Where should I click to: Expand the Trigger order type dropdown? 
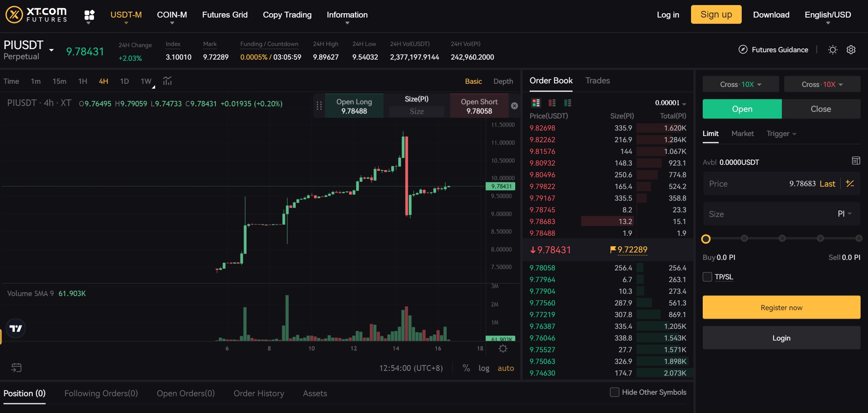[x=781, y=134]
